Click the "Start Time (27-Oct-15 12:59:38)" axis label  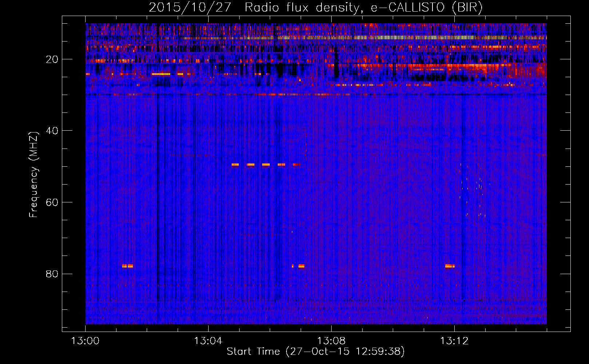316,352
